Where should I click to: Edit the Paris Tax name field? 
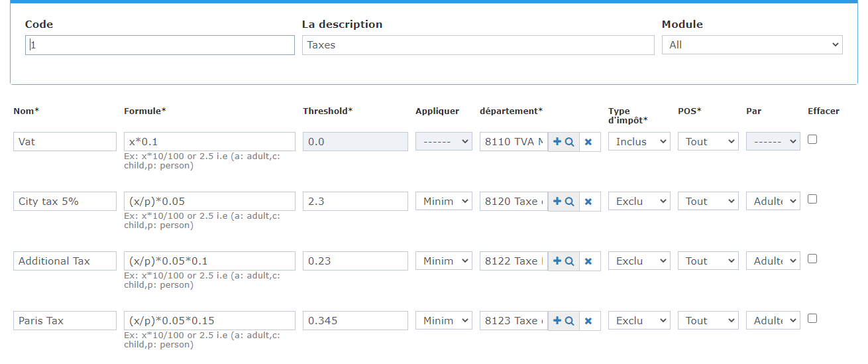65,321
